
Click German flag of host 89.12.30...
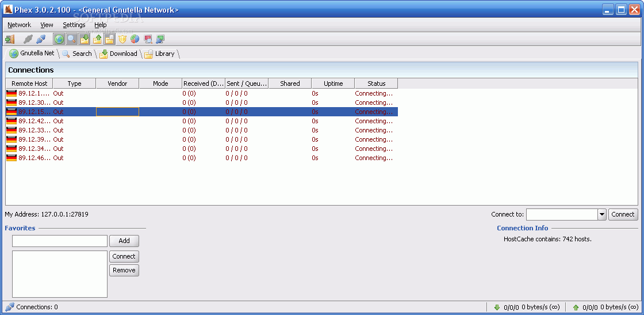[11, 103]
